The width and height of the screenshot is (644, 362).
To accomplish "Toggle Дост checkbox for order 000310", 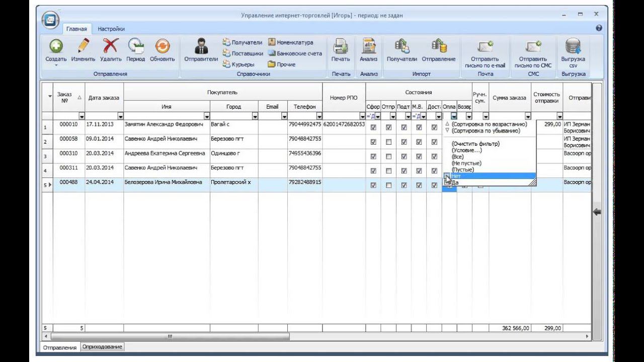I will click(x=434, y=156).
